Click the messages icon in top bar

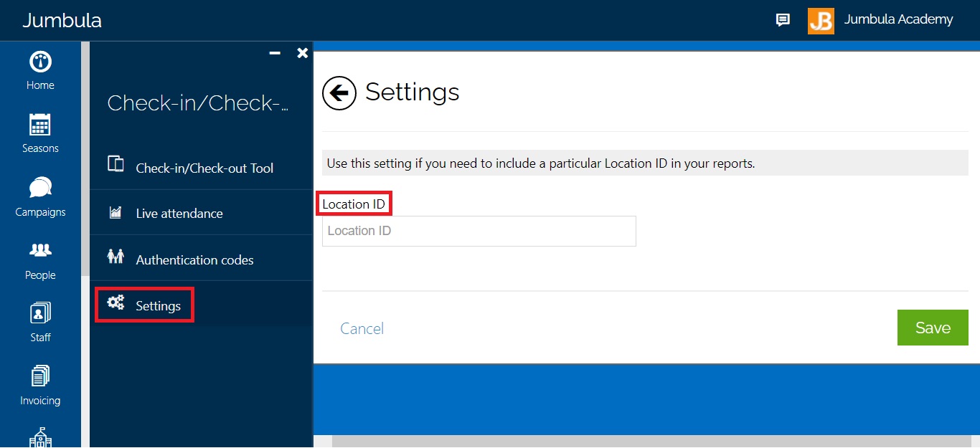click(x=783, y=20)
